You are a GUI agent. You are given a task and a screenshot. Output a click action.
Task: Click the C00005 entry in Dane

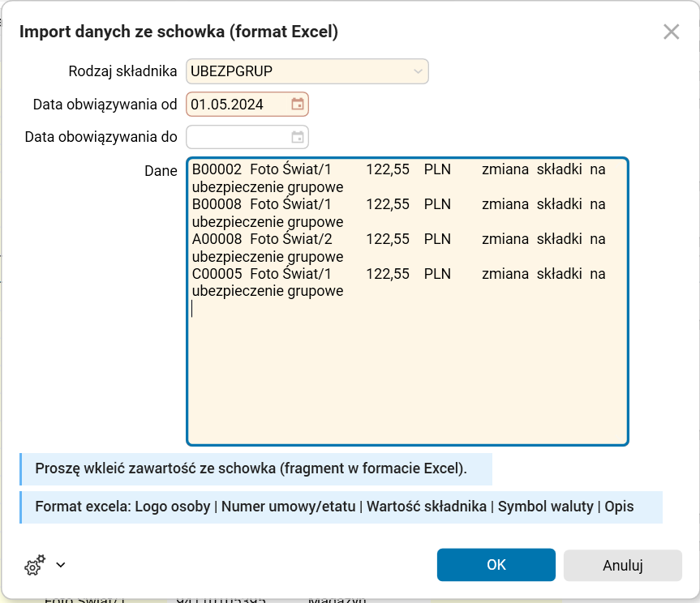(217, 274)
